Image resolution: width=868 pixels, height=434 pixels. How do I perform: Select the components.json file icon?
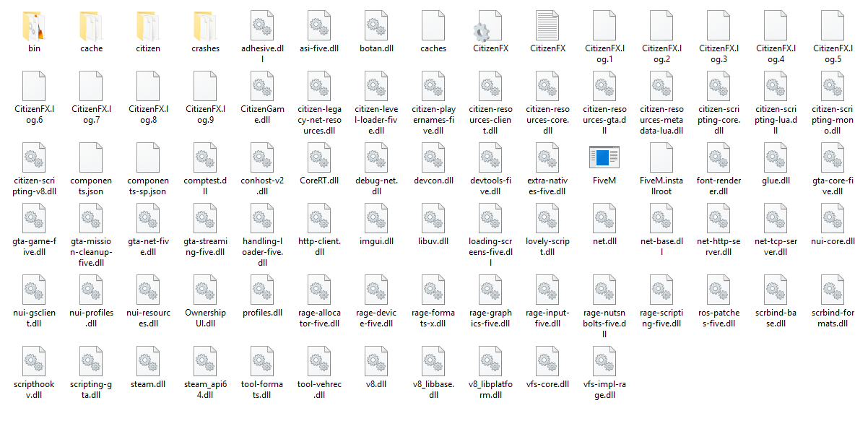pos(92,157)
